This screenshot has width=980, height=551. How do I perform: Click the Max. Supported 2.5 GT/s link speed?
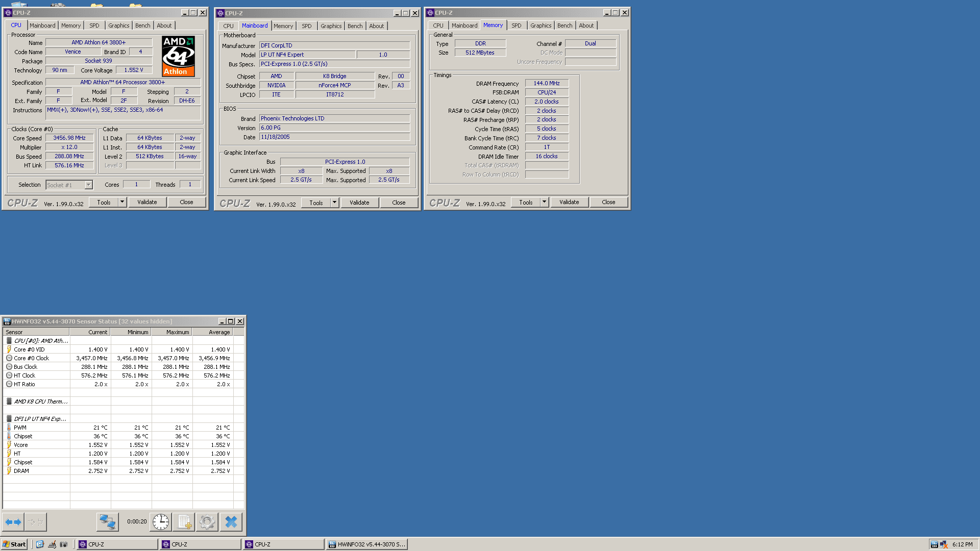pyautogui.click(x=389, y=180)
